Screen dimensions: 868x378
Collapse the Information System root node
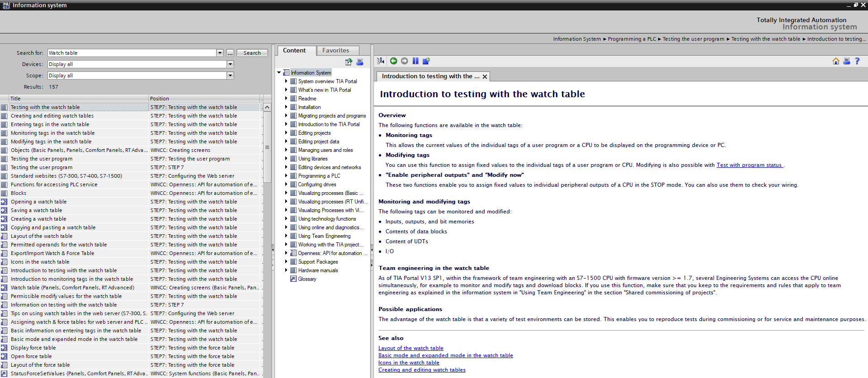point(279,73)
